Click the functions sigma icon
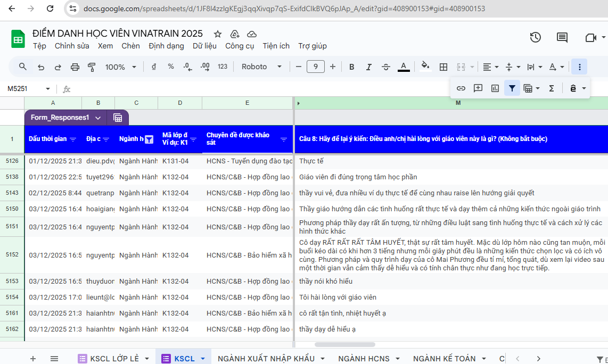Image resolution: width=608 pixels, height=364 pixels. click(x=552, y=88)
